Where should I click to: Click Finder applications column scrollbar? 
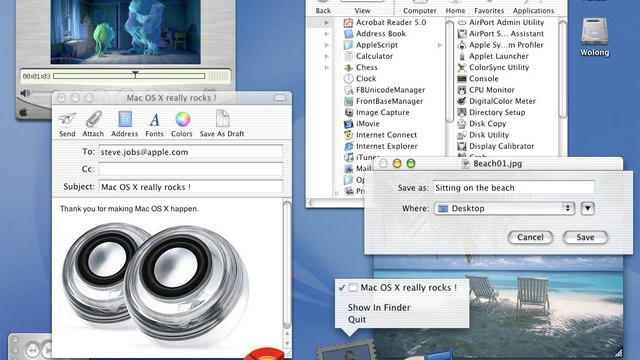pos(449,71)
